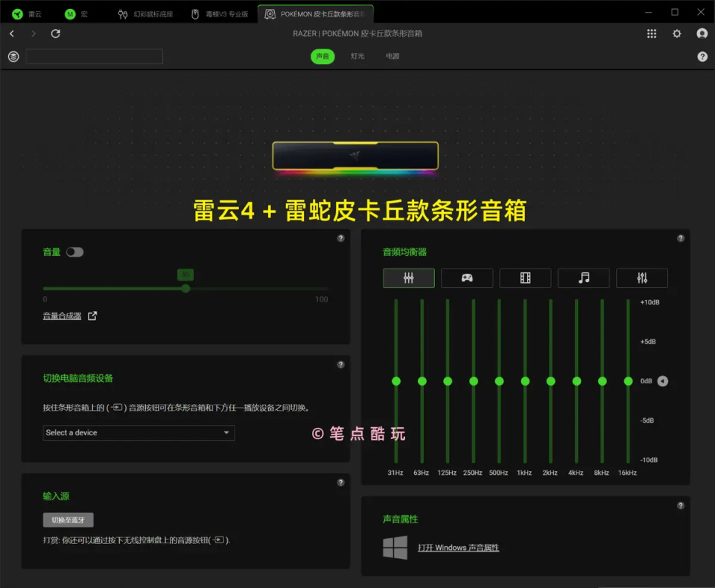Click the +5dB scale label
Screen dimensions: 715x588
pyautogui.click(x=648, y=342)
